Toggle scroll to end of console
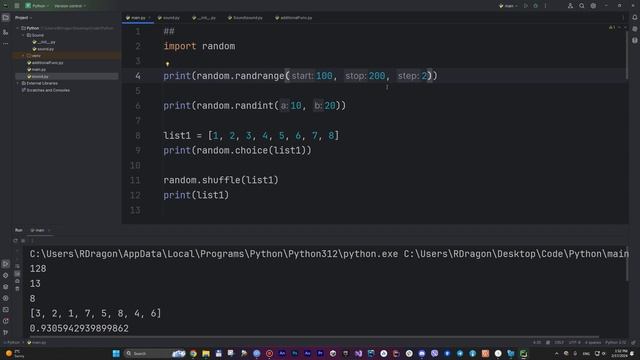640x360 pixels. click(17, 274)
